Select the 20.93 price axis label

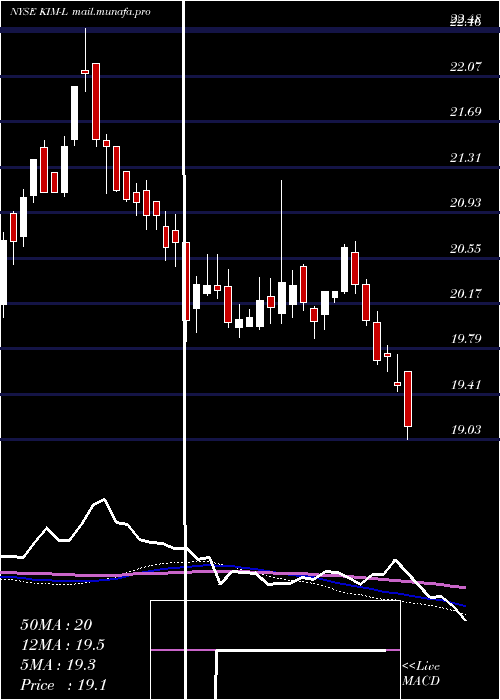click(x=466, y=203)
